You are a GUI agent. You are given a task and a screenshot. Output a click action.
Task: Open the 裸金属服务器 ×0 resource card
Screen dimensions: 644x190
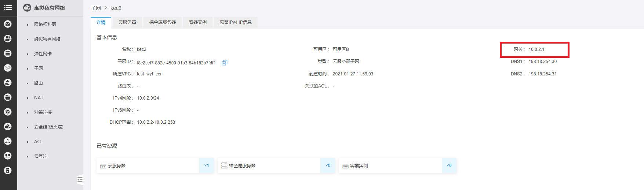(276, 165)
